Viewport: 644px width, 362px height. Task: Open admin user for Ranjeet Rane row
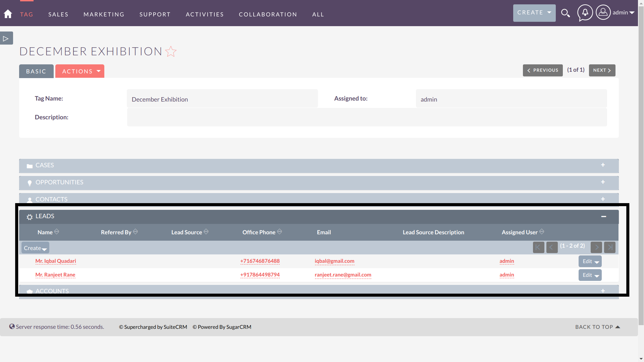coord(507,275)
